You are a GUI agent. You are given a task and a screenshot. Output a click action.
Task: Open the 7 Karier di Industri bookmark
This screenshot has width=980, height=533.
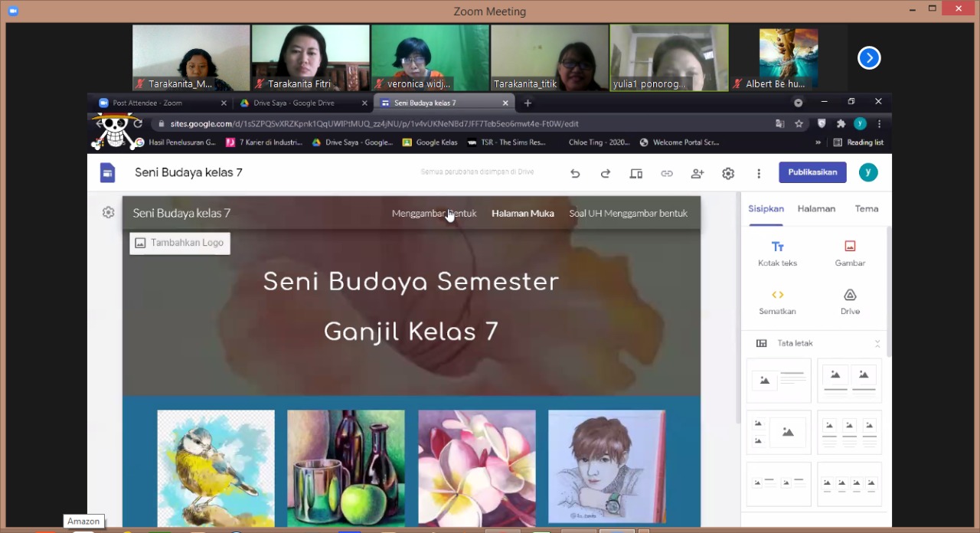tap(264, 142)
